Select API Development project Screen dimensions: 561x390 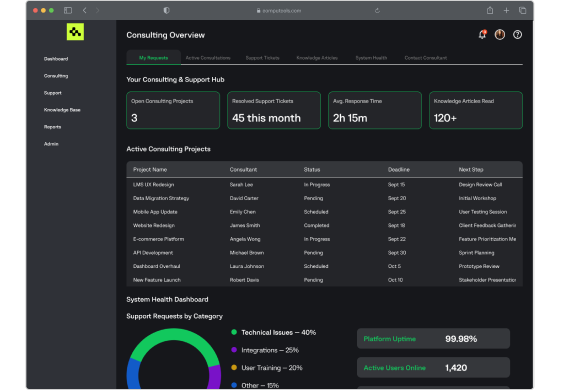pos(325,253)
